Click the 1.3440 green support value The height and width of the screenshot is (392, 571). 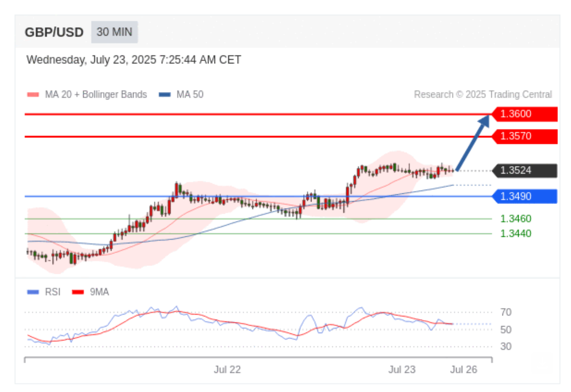coord(516,233)
